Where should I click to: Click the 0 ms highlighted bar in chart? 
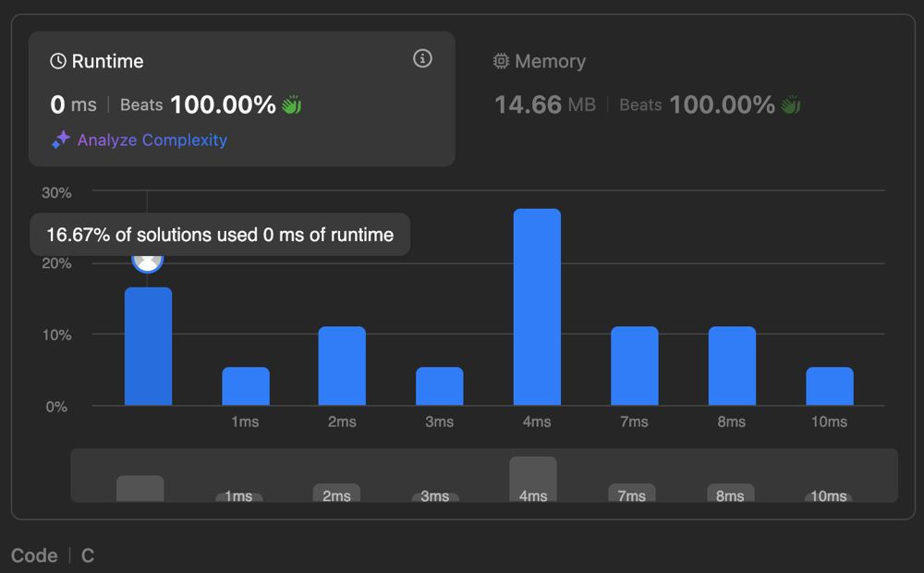pyautogui.click(x=148, y=347)
